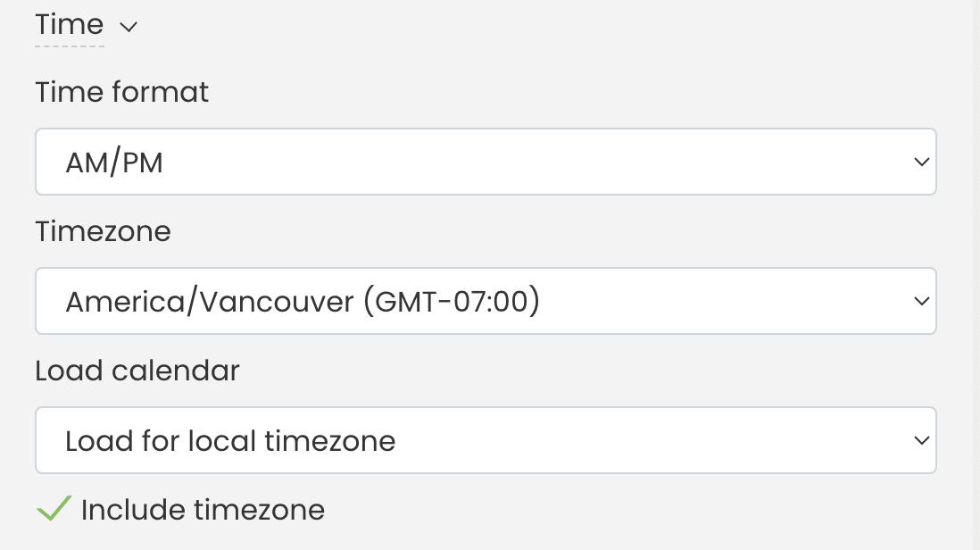Click the Load calendar dropdown arrow

point(921,440)
